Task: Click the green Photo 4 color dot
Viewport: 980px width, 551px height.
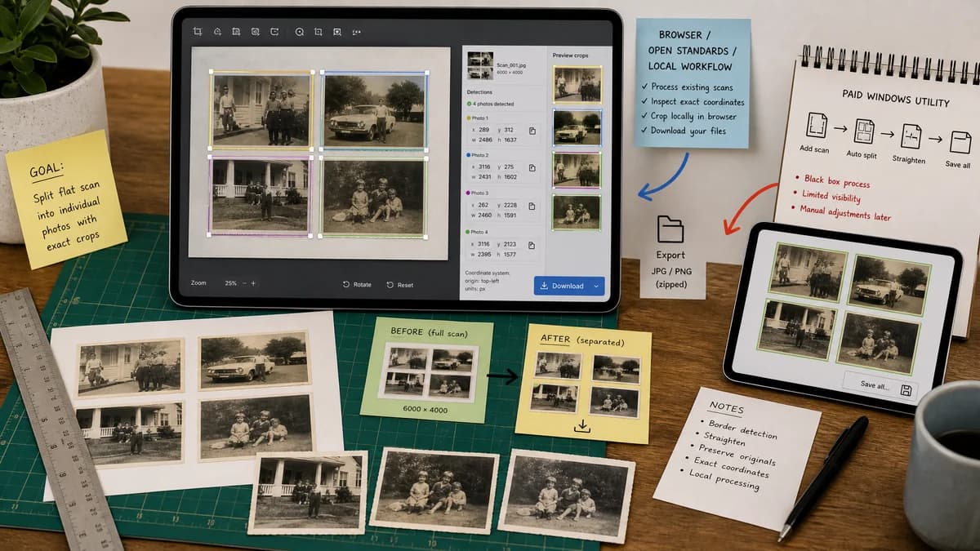Action: pos(468,232)
